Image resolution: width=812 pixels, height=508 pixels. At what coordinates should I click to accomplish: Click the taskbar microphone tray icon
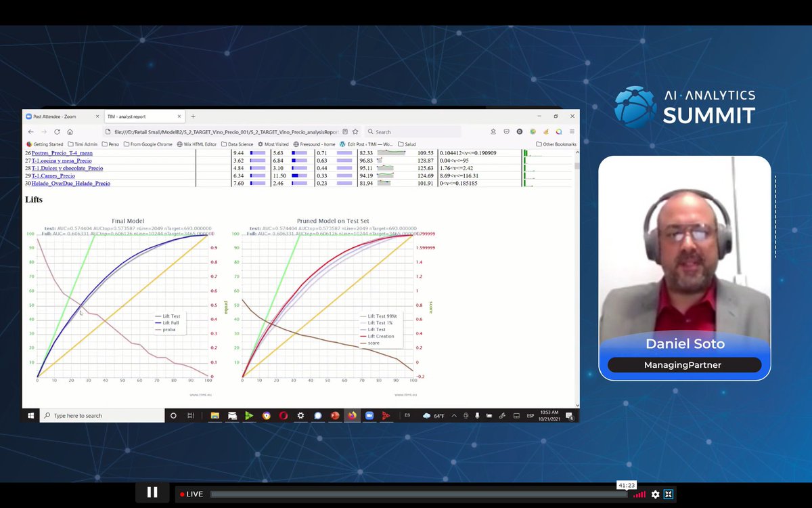click(x=478, y=415)
